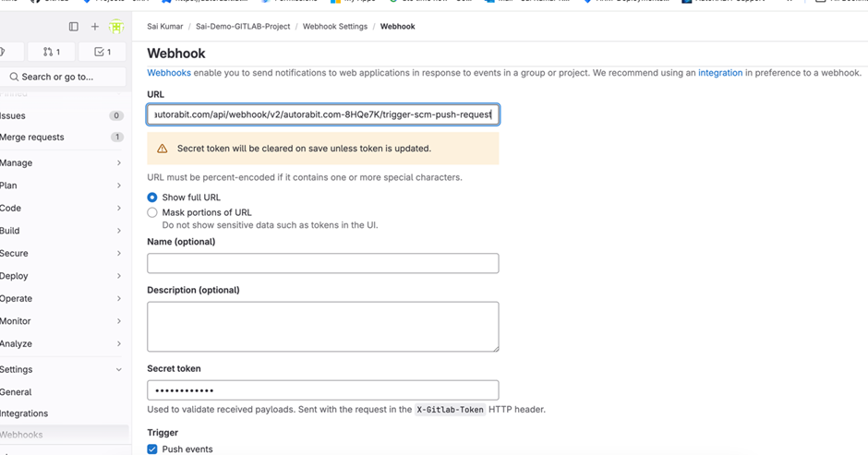Screen dimensions: 868x455
Task: Expand the Manage section in sidebar
Action: click(119, 163)
